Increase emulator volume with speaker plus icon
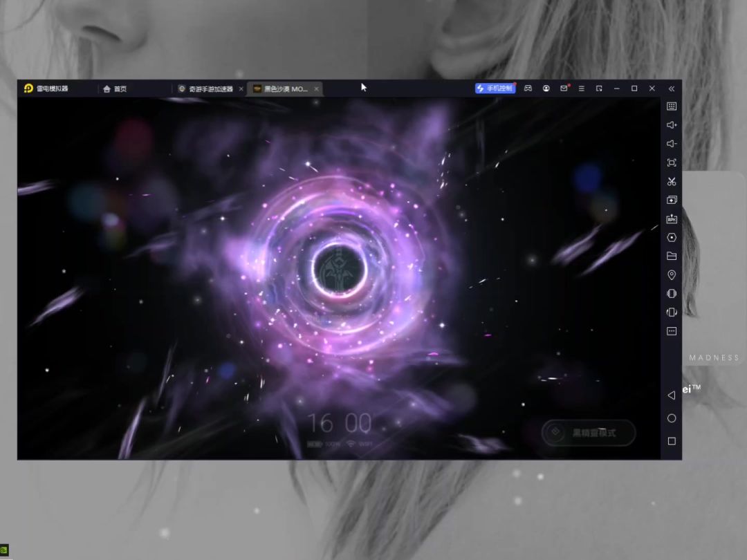747x560 pixels. pos(671,125)
